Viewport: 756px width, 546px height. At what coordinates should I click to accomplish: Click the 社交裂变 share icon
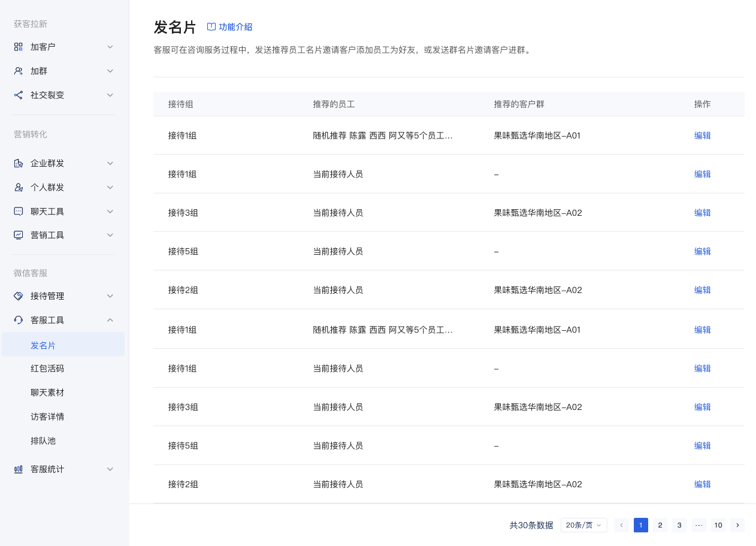[19, 95]
